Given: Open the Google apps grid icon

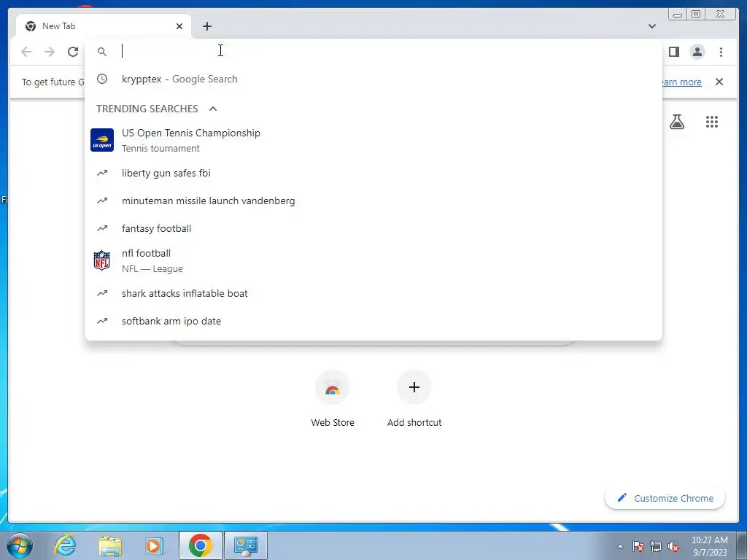Looking at the screenshot, I should (x=712, y=122).
